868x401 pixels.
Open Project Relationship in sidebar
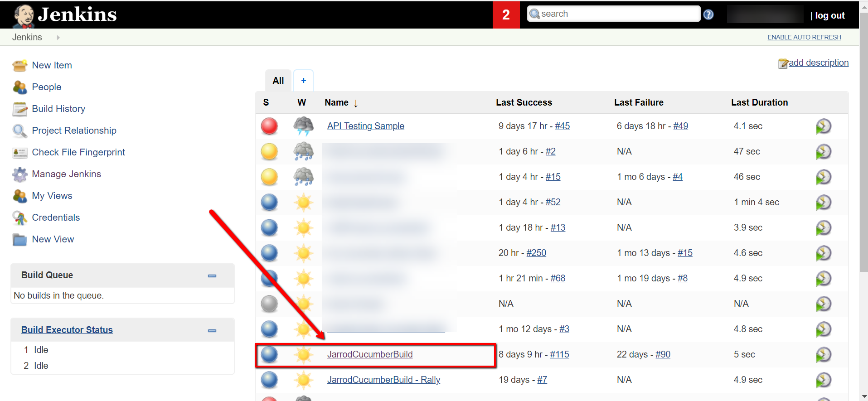[x=74, y=130]
